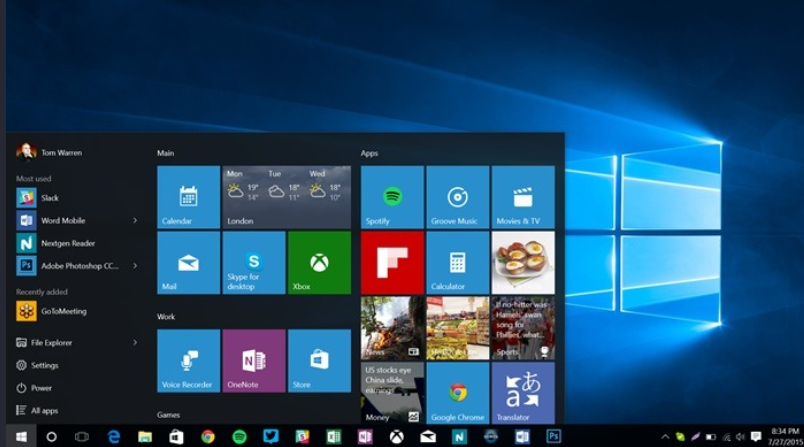Open Nextgen Reader from Most used
This screenshot has height=447, width=804.
click(x=77, y=243)
